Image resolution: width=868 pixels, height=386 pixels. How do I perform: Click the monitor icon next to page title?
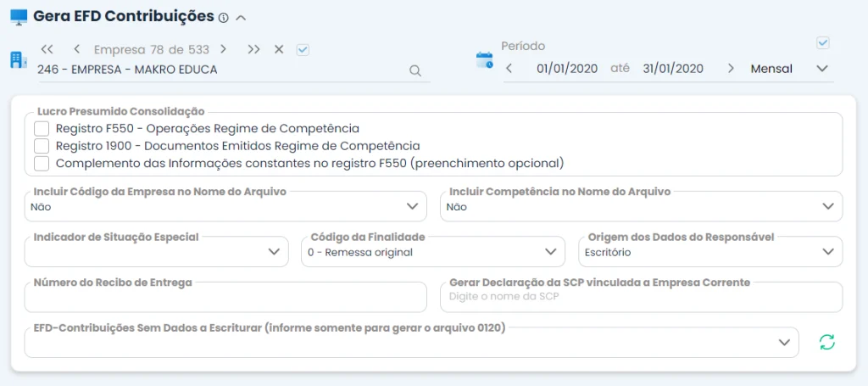pyautogui.click(x=19, y=17)
